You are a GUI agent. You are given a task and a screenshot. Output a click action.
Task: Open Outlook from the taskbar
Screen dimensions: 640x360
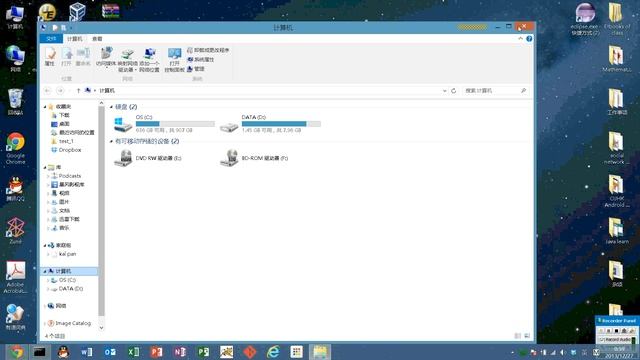110,352
